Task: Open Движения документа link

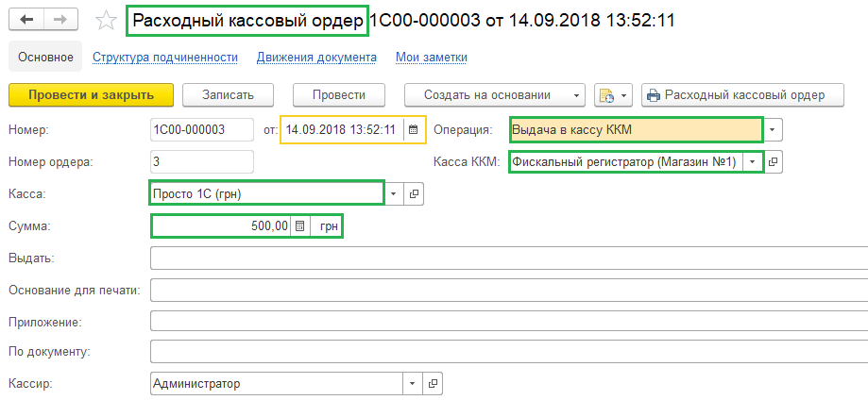Action: [316, 57]
